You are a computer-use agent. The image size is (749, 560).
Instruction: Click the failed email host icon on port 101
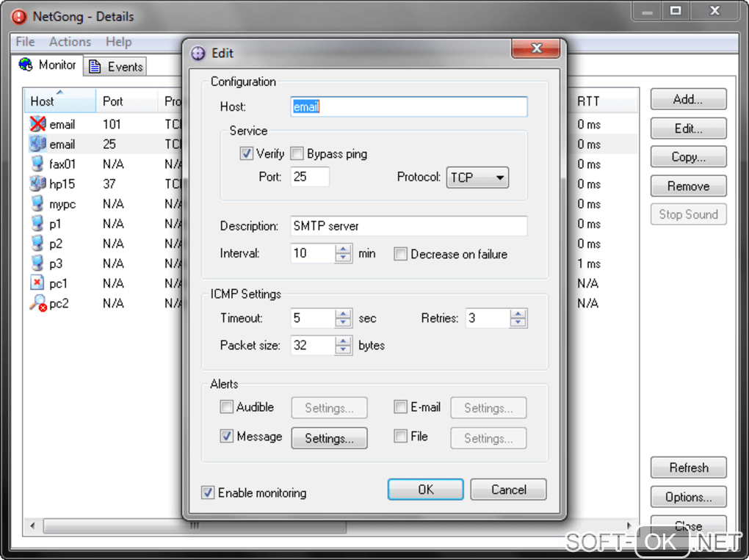point(37,124)
